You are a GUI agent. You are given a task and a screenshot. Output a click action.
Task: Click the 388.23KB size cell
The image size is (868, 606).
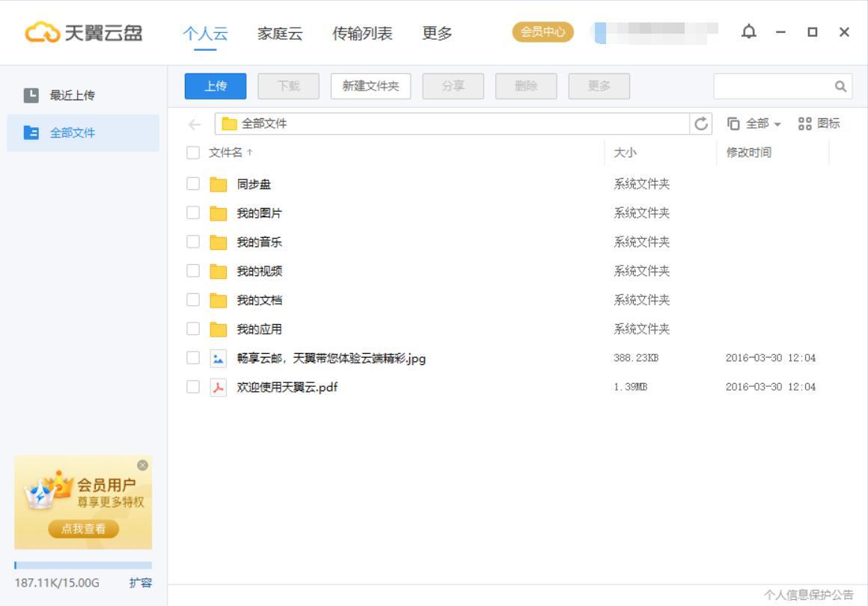[636, 358]
